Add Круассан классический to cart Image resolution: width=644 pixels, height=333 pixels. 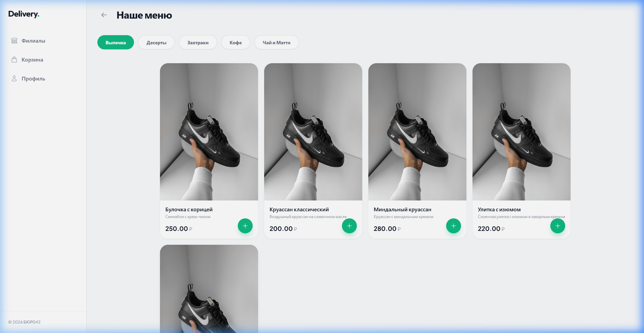pos(349,226)
